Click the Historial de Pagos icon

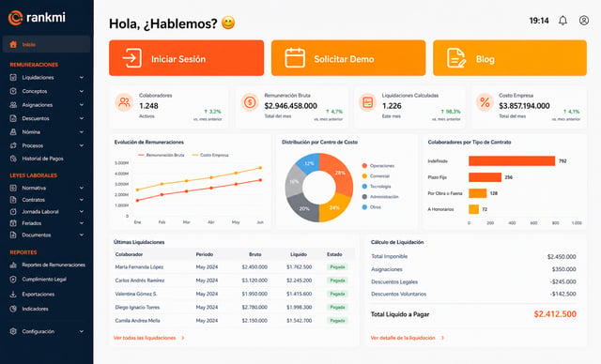point(13,159)
